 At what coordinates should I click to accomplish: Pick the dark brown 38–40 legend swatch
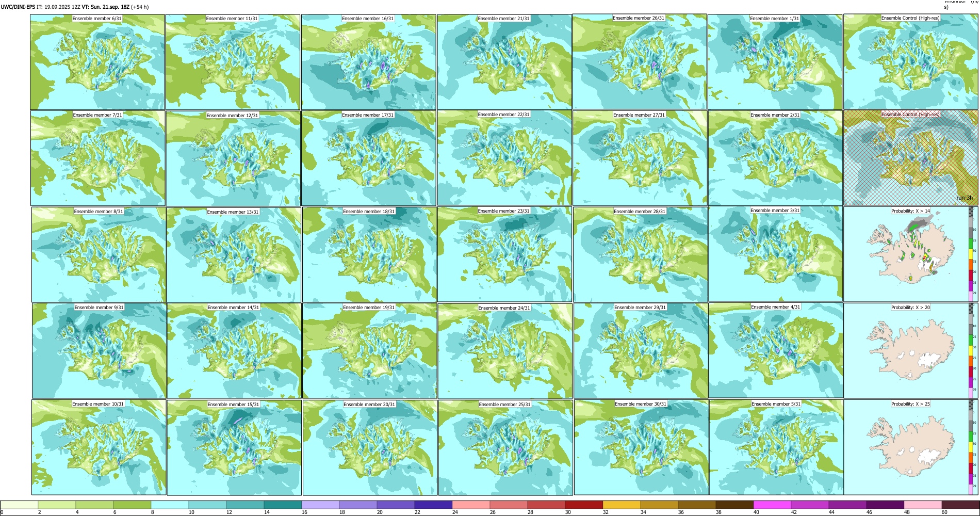point(734,505)
